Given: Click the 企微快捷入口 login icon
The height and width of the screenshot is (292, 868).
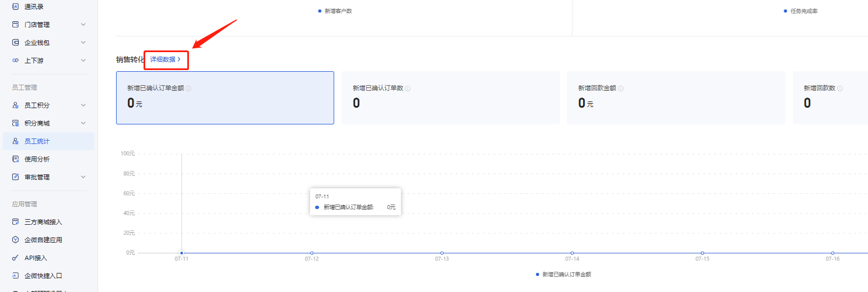Looking at the screenshot, I should (x=16, y=276).
